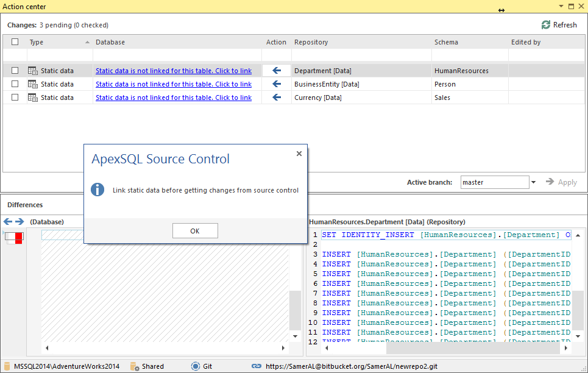
Task: Click the Repository column filter cell
Action: coord(361,55)
